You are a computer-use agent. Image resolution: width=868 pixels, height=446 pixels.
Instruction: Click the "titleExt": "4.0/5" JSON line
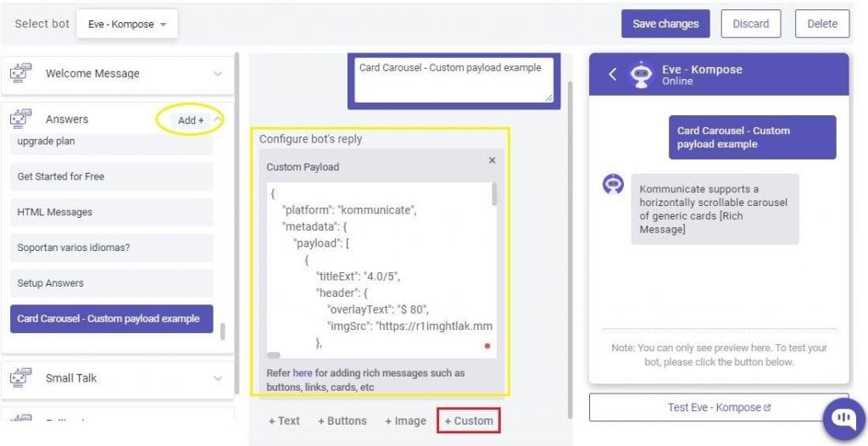[x=358, y=276]
